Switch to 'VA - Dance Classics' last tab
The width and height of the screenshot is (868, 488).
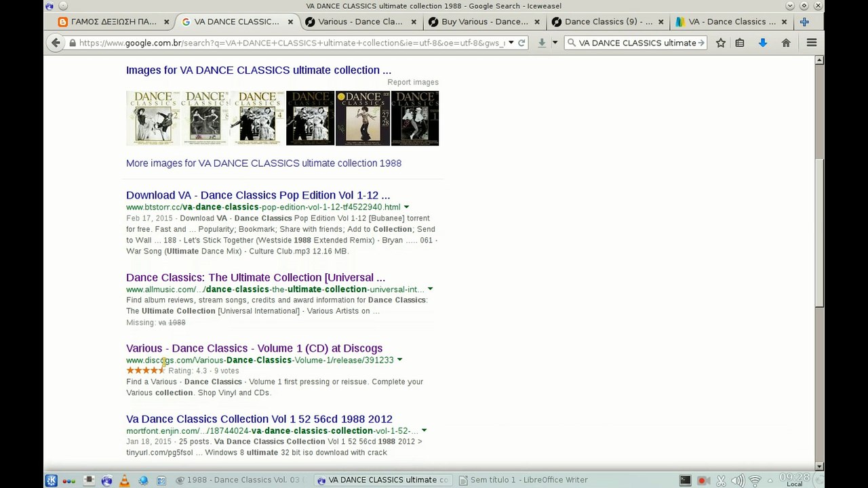732,22
